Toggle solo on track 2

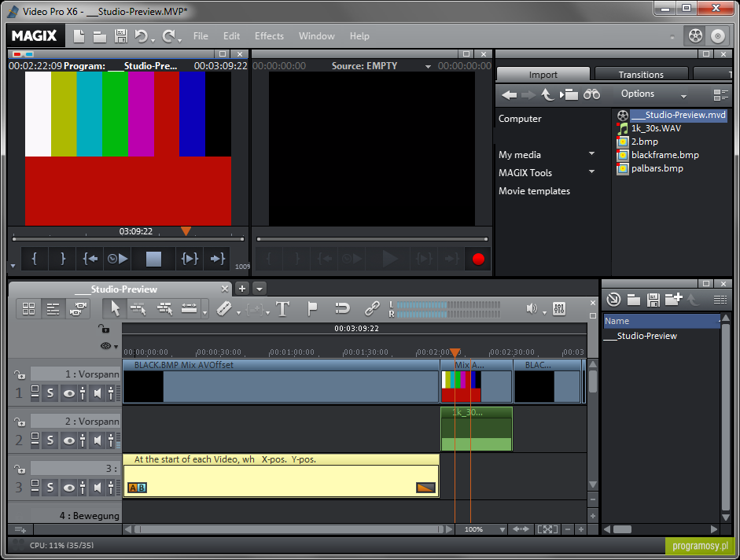point(50,440)
